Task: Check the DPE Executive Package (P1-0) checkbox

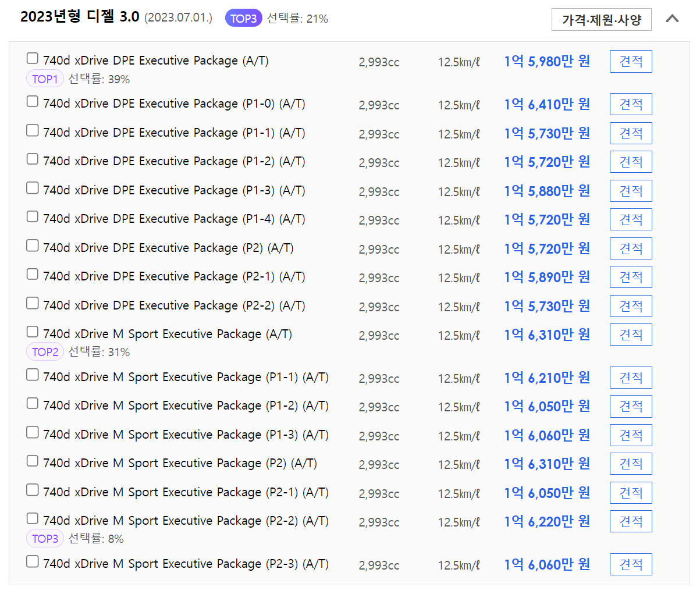Action: (33, 101)
